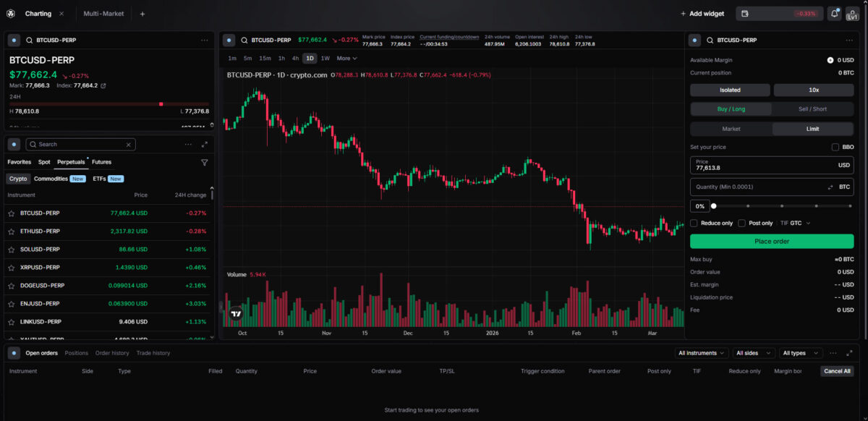
Task: Select Buy / Long side
Action: [731, 109]
